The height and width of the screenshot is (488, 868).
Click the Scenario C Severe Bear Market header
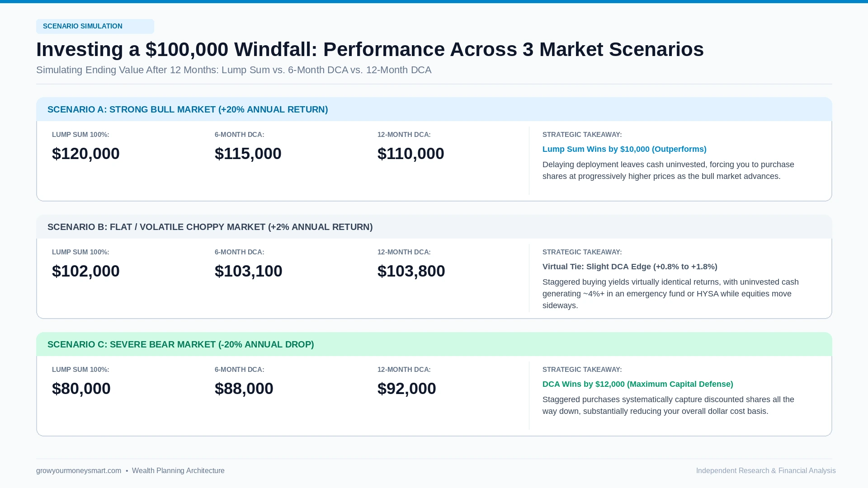[434, 344]
